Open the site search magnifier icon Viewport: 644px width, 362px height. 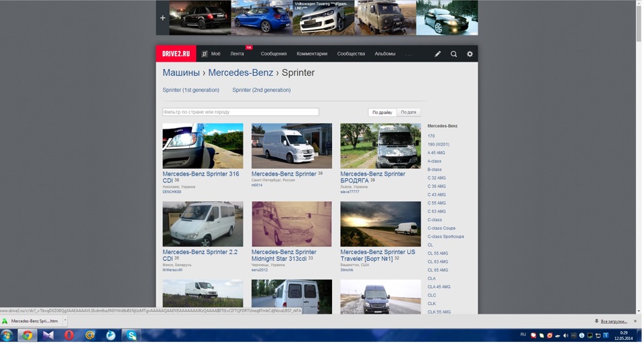(453, 54)
